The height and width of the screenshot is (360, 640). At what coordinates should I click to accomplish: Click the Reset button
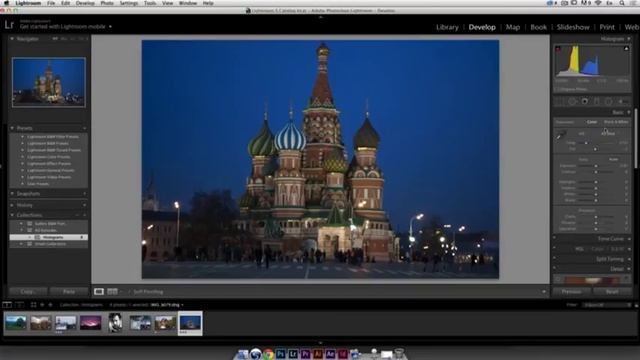[x=612, y=291]
